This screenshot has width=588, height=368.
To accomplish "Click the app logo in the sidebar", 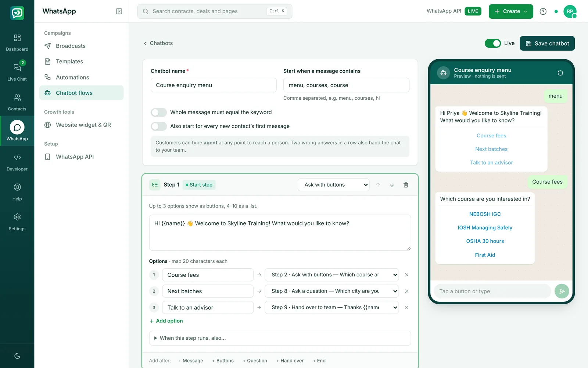I will point(17,13).
